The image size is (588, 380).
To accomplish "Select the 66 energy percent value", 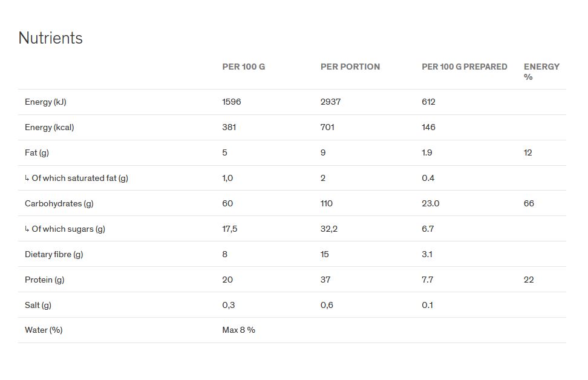I will coord(529,204).
